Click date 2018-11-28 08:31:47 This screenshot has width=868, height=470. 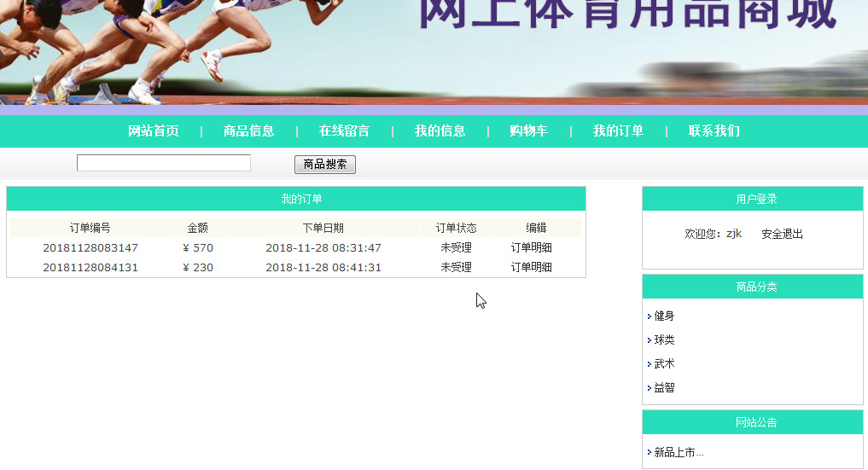tap(323, 247)
